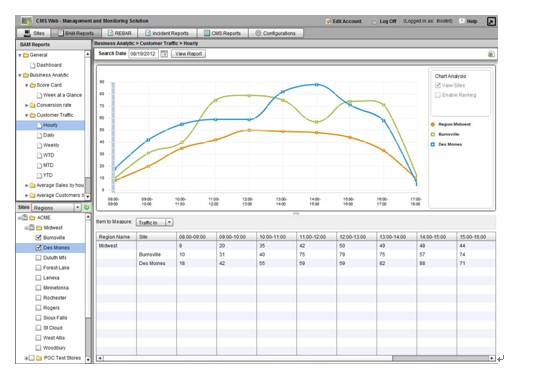
Task: Switch to the BAM Reports tab
Action: pos(75,33)
